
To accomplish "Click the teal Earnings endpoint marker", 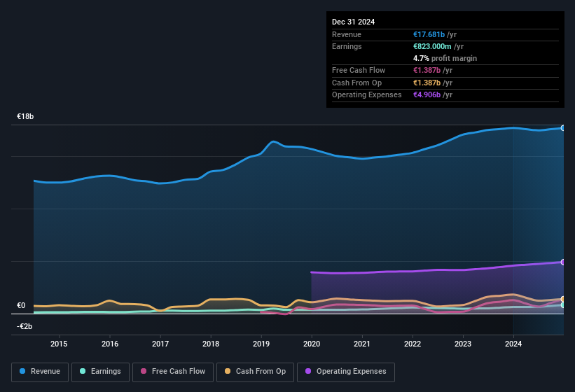I will [563, 304].
